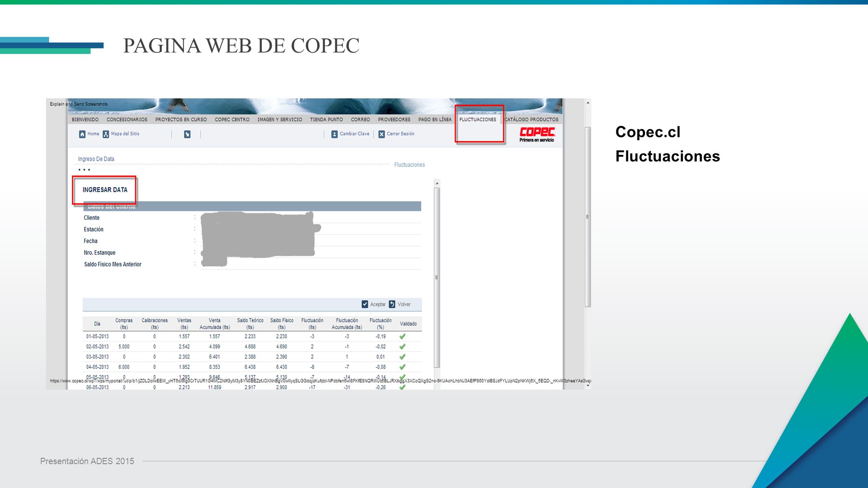Click the green validado check for 02-05-2013
The width and height of the screenshot is (868, 488).
tap(402, 347)
